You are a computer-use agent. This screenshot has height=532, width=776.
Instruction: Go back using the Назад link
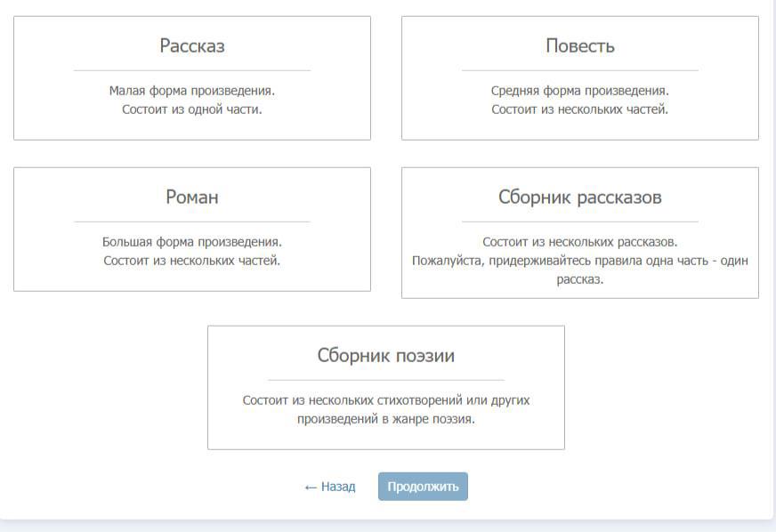337,487
